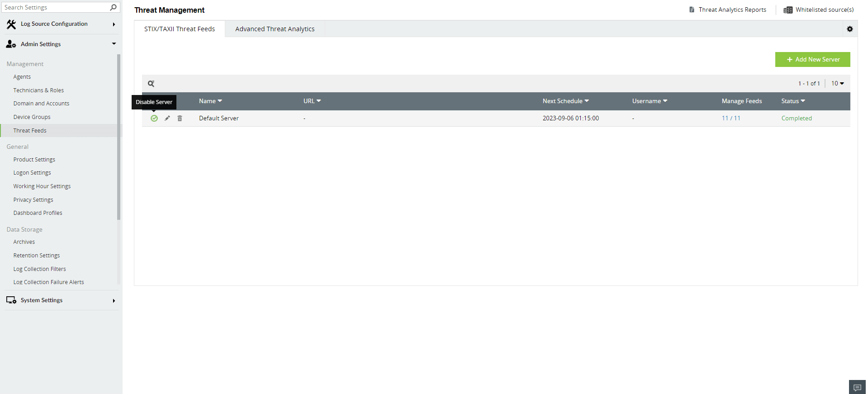Open the Threat Analytics Reports document icon

pos(692,9)
